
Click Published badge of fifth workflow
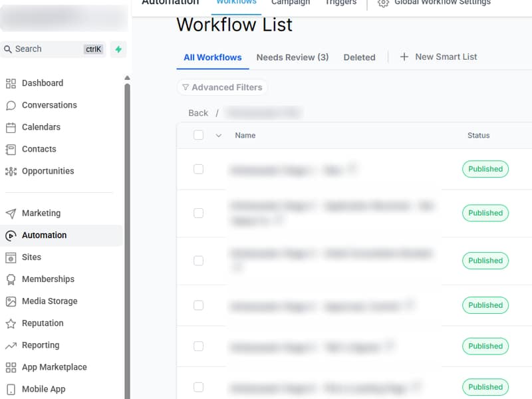pos(485,346)
